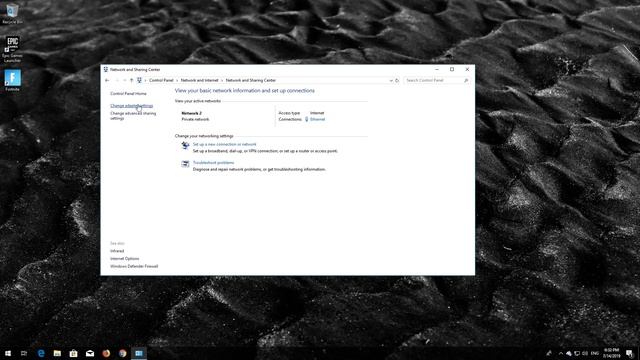Launch Microsoft Edge from the taskbar
Screen dimensions: 640x360
(x=41, y=353)
